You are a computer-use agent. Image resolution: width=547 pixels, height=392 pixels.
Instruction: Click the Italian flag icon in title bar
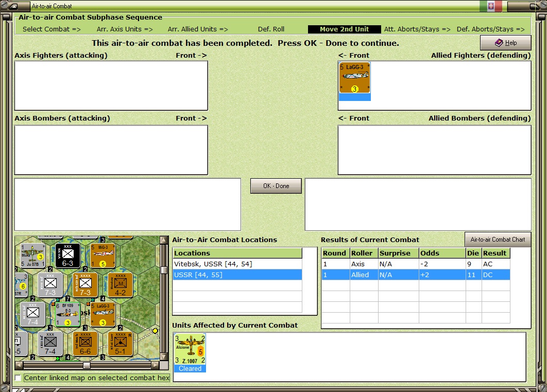[491, 6]
